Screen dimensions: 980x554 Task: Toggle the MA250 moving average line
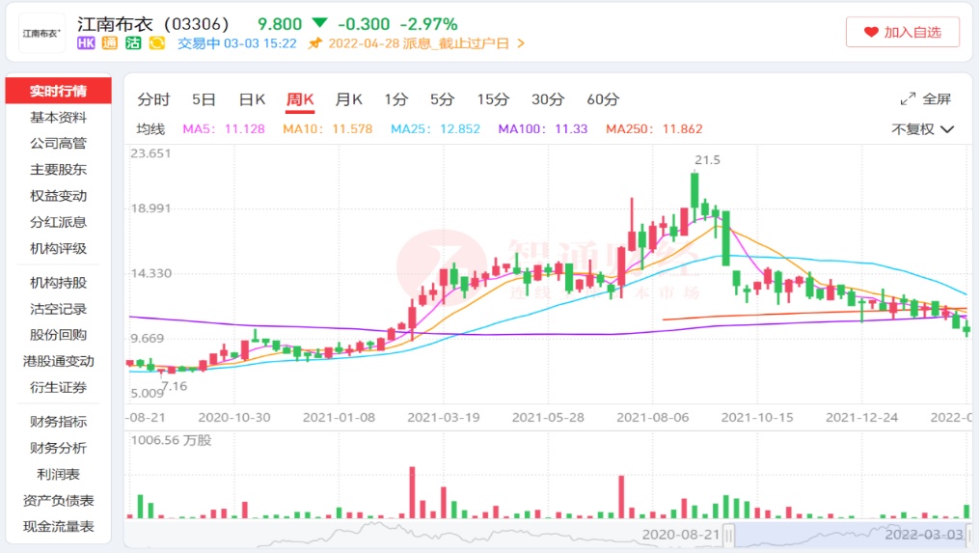[653, 129]
